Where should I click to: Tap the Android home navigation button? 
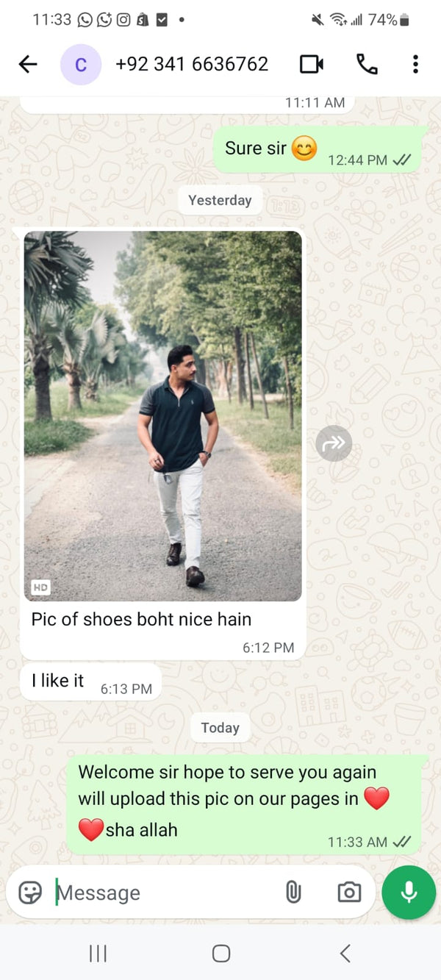pyautogui.click(x=220, y=954)
